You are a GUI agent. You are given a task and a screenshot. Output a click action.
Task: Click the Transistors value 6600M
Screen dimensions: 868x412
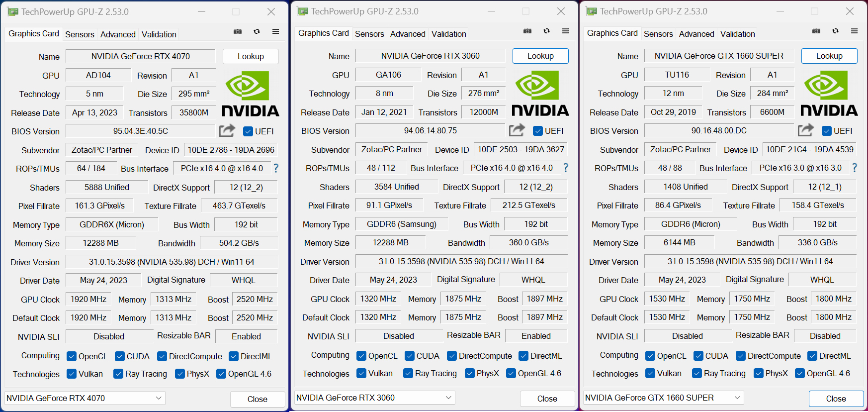pos(773,112)
